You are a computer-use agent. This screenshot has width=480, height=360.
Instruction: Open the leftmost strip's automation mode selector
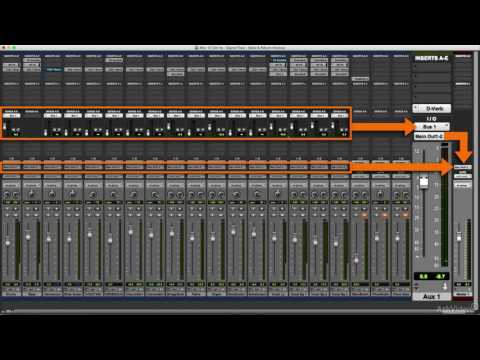[x=11, y=185]
